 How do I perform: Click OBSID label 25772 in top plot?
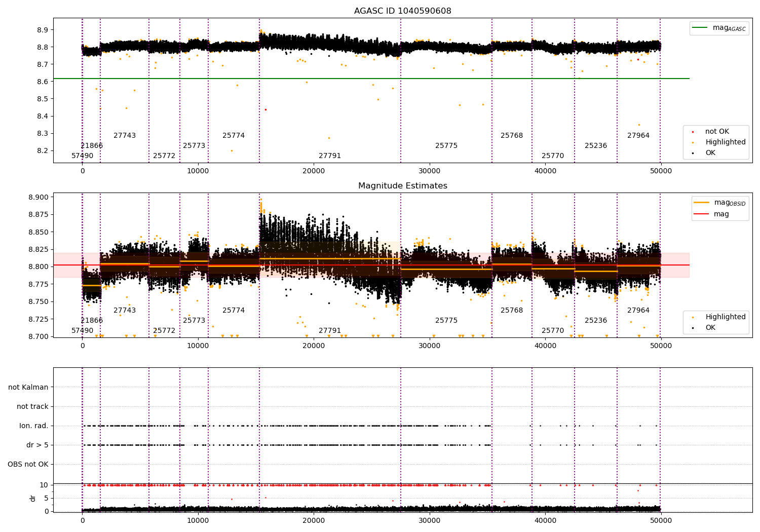pos(164,156)
